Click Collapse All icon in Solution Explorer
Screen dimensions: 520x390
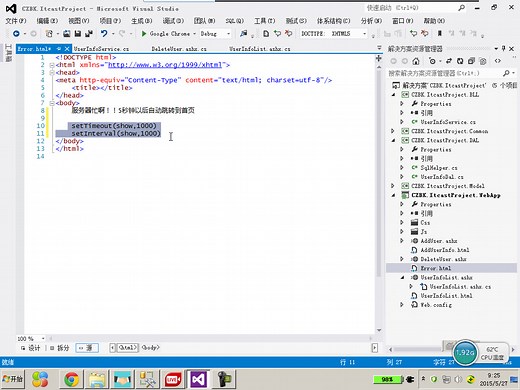coord(471,61)
